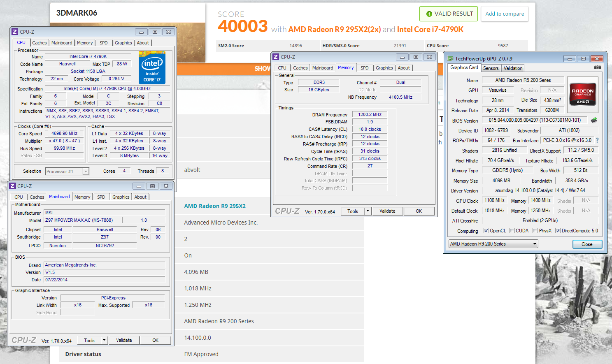612x364 pixels.
Task: Click the Memory Type GDDR5 (Hynix) field
Action: 507,170
